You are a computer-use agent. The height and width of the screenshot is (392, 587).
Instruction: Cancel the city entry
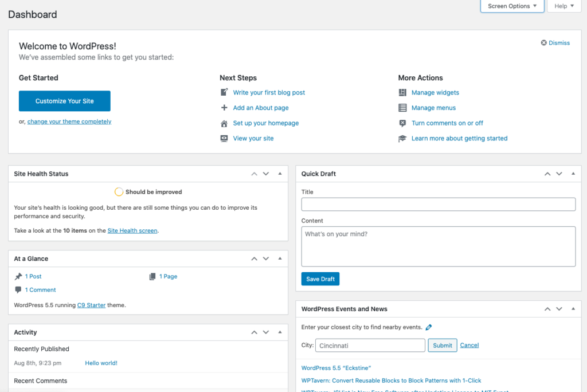click(x=469, y=345)
